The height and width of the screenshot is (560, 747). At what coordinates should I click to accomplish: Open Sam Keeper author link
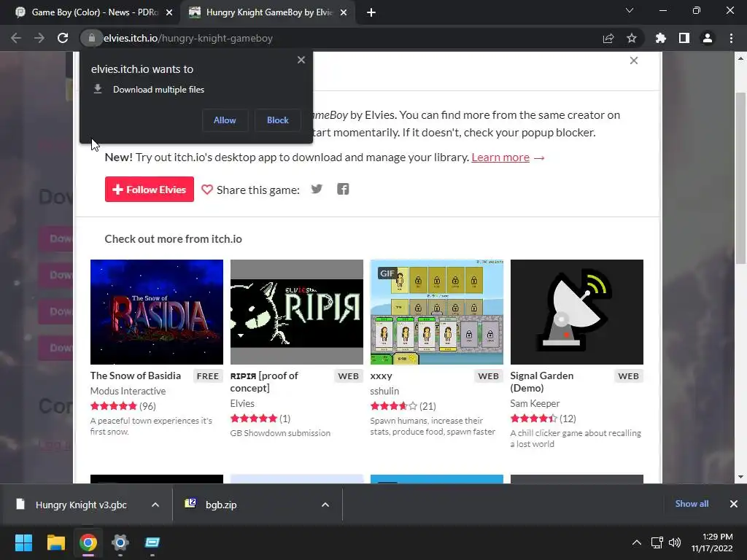(535, 403)
